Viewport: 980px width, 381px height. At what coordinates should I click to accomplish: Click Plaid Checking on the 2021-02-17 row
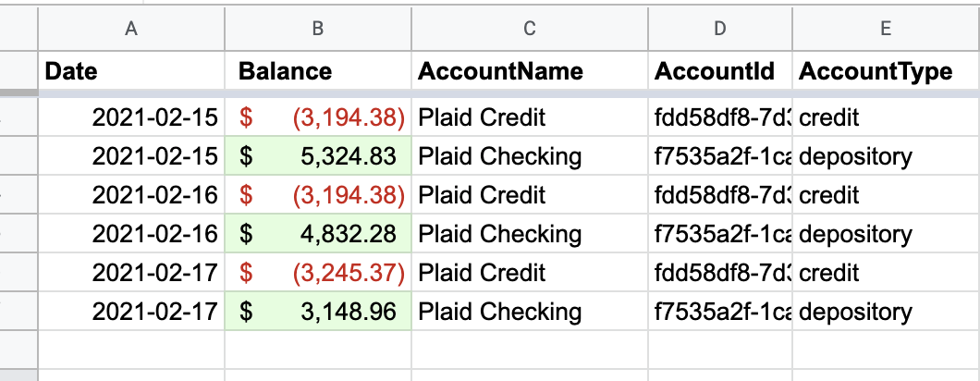pos(530,311)
